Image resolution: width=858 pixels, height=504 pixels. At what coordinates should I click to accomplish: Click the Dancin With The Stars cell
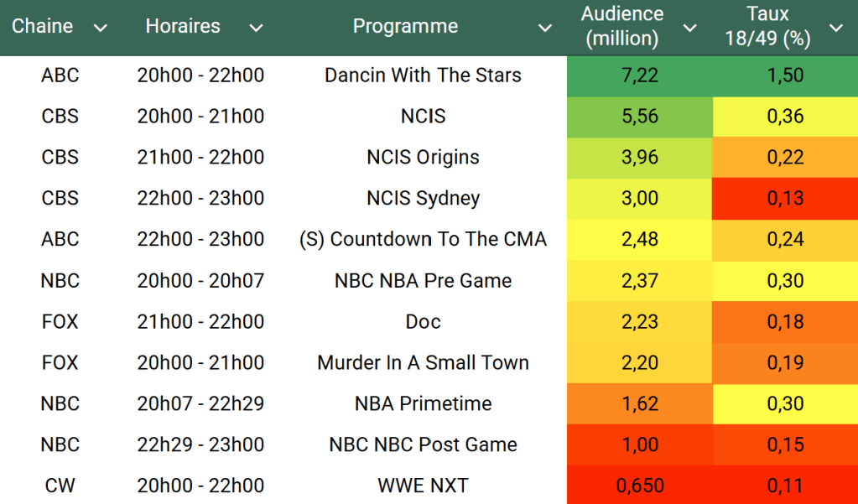423,75
